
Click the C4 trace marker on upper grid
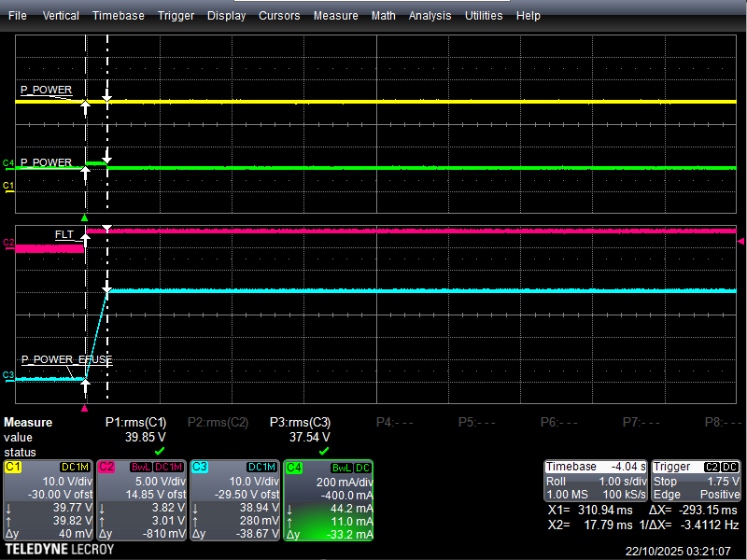[8, 163]
